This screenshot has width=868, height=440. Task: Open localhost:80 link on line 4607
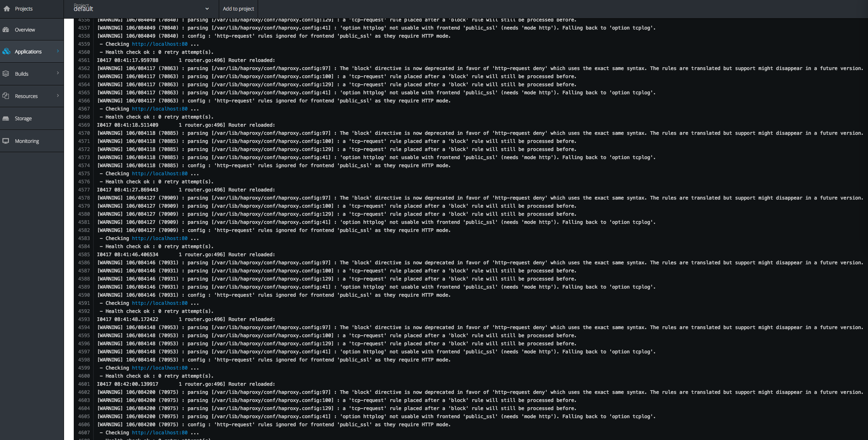pos(160,433)
